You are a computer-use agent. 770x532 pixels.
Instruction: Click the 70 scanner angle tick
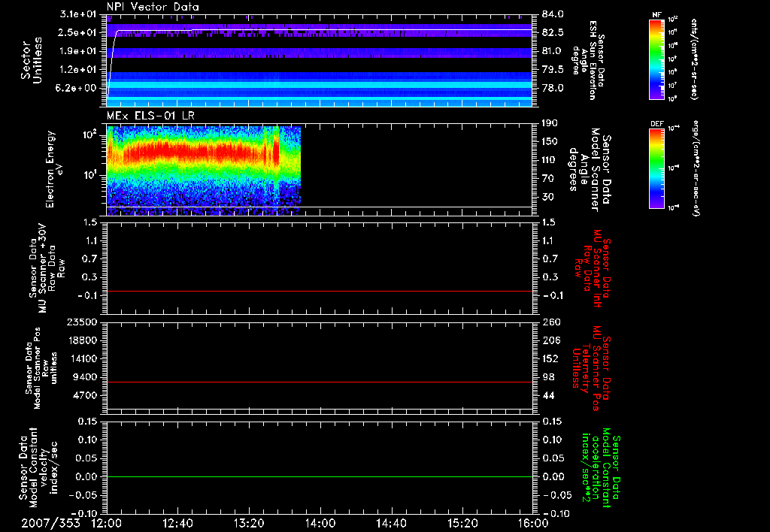[550, 178]
